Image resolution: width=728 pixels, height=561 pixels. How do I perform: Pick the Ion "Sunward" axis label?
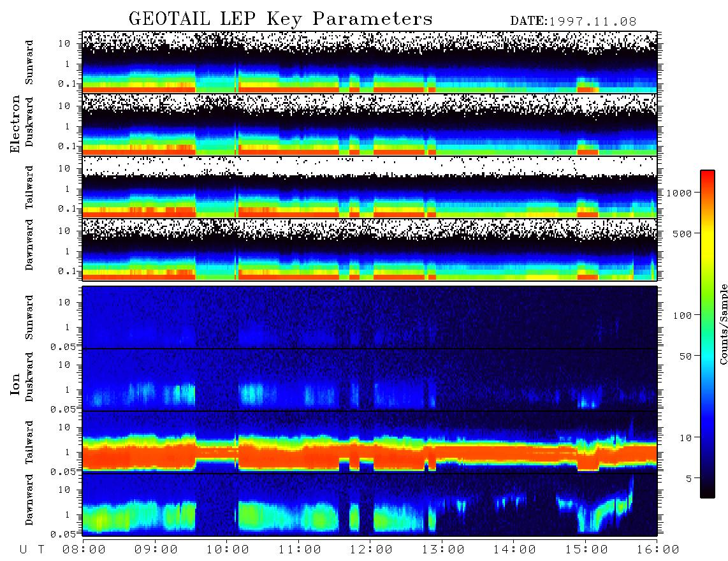(30, 317)
